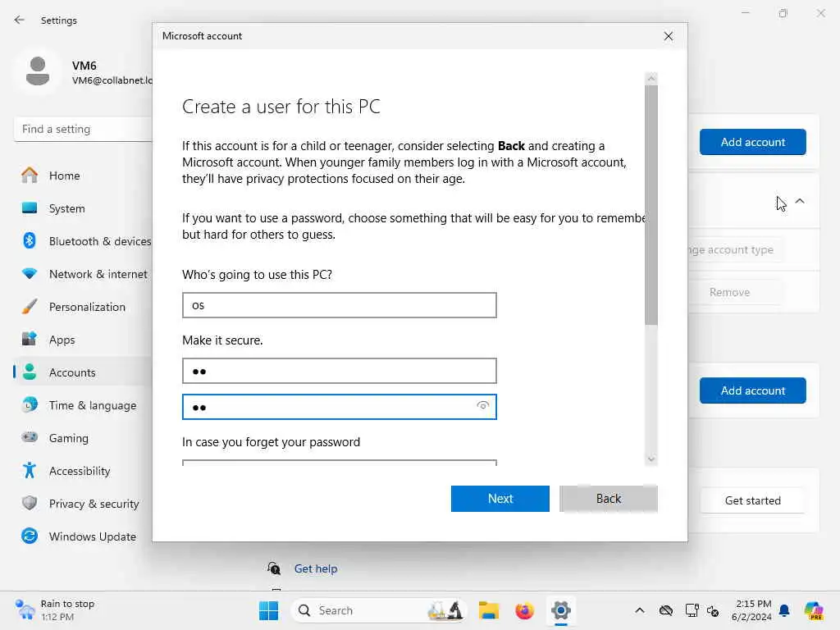Image resolution: width=840 pixels, height=630 pixels.
Task: Select the Accounts person icon
Action: pos(30,372)
